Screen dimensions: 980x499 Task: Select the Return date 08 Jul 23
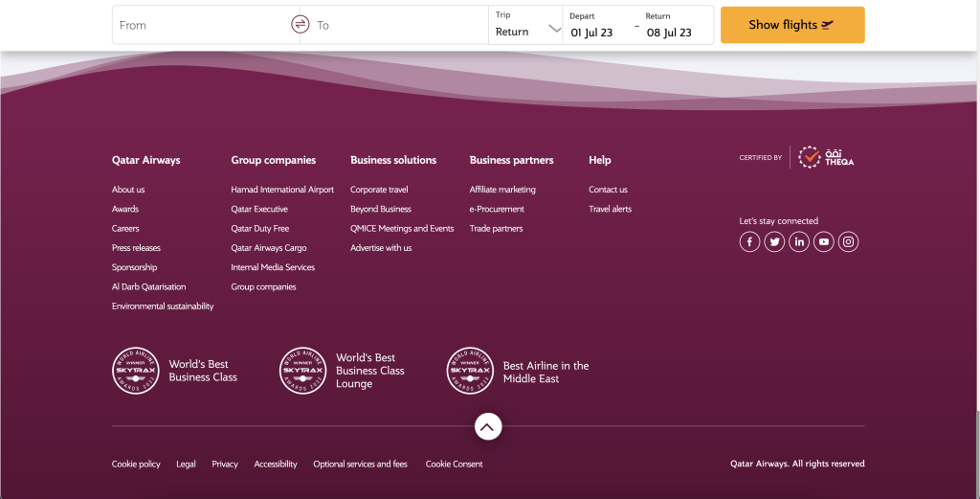[x=669, y=33]
